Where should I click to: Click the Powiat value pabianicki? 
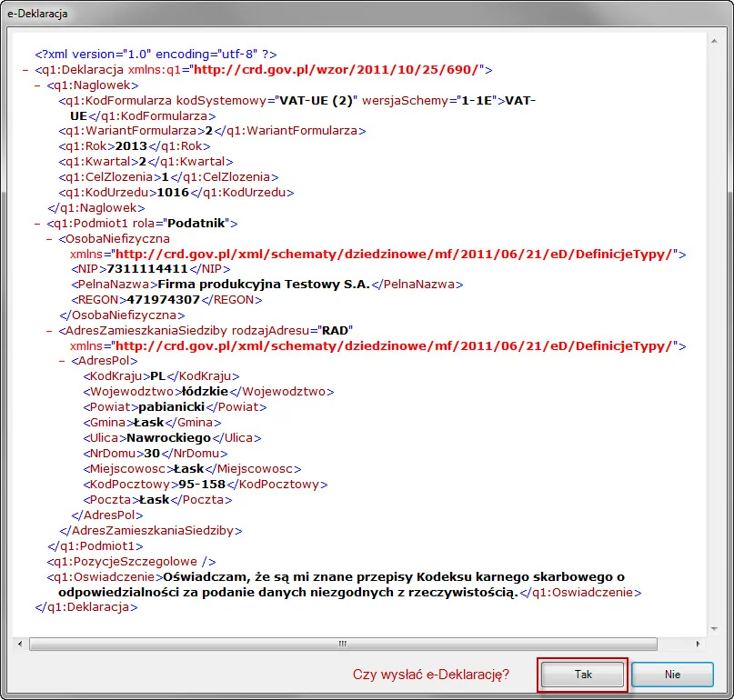tap(171, 407)
